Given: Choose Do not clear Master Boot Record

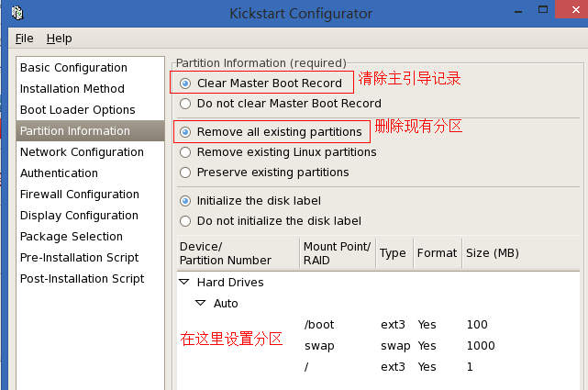Looking at the screenshot, I should (186, 104).
